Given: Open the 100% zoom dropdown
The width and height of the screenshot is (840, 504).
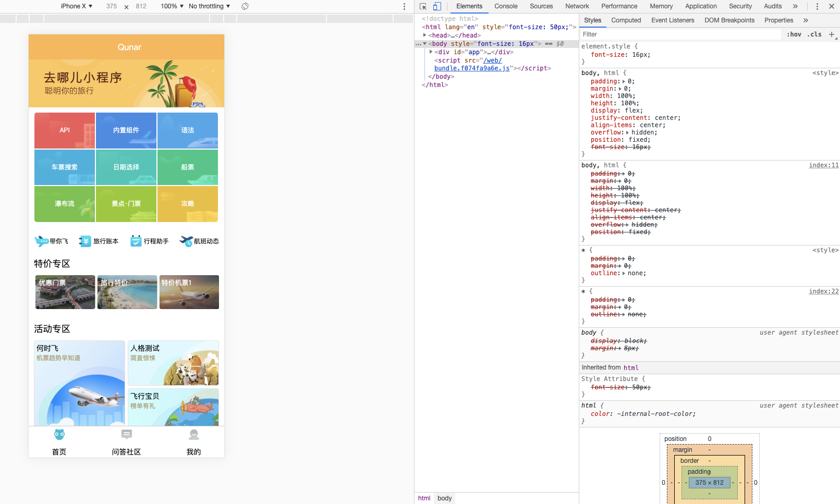Looking at the screenshot, I should click(x=172, y=6).
